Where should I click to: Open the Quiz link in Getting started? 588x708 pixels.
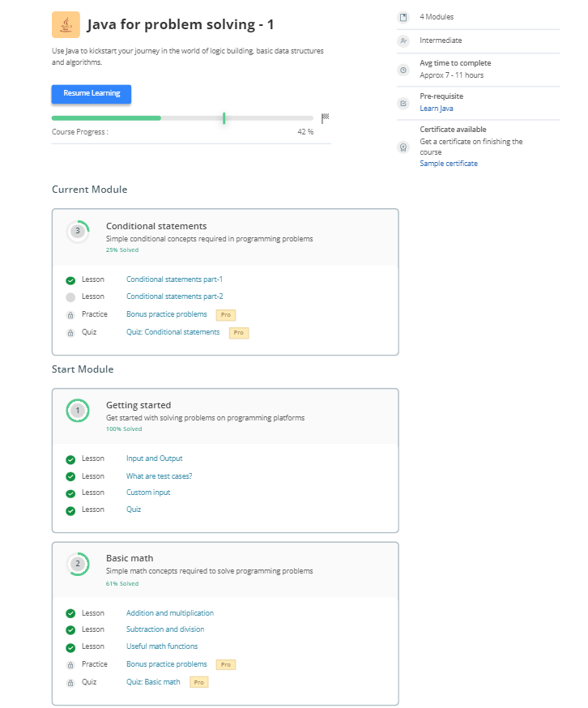tap(134, 510)
